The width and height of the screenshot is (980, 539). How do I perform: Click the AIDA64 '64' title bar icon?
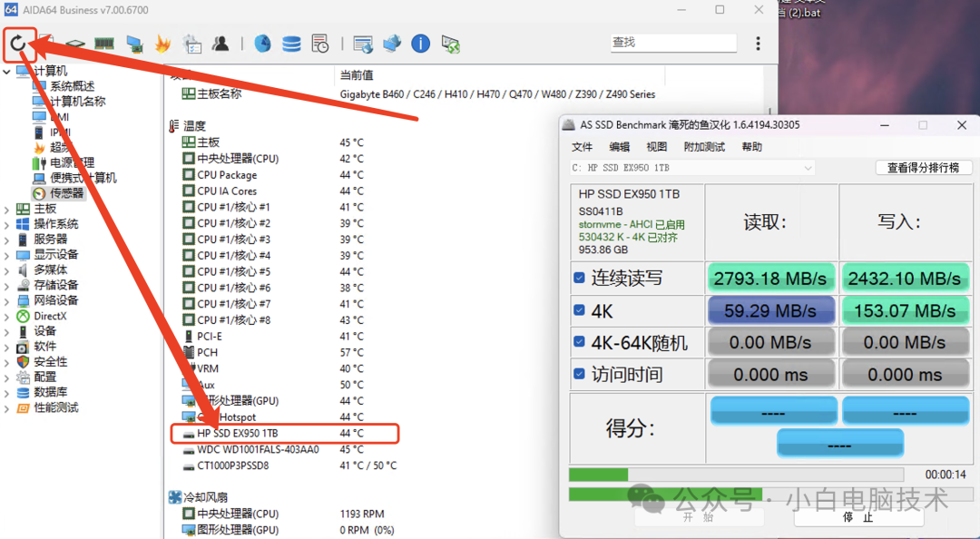[x=11, y=9]
